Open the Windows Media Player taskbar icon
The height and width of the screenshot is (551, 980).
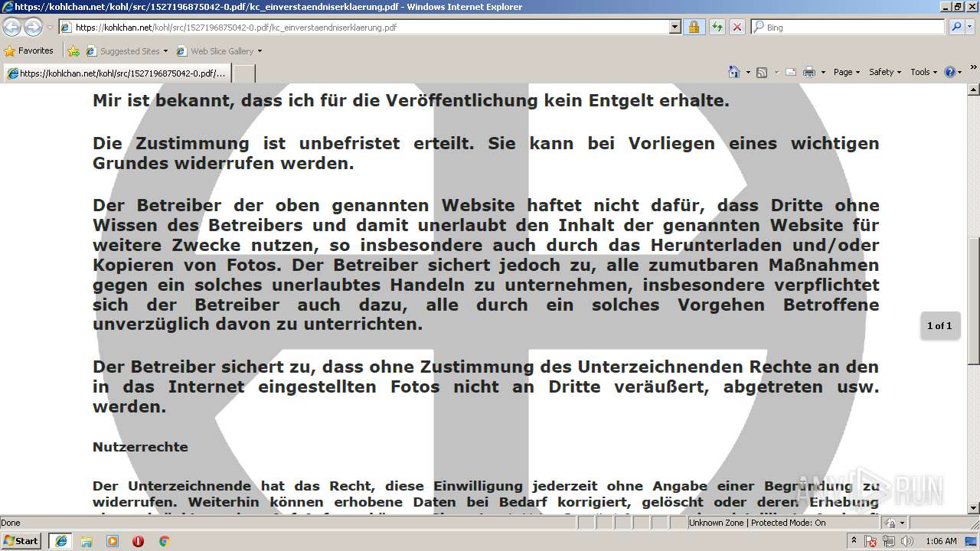113,541
